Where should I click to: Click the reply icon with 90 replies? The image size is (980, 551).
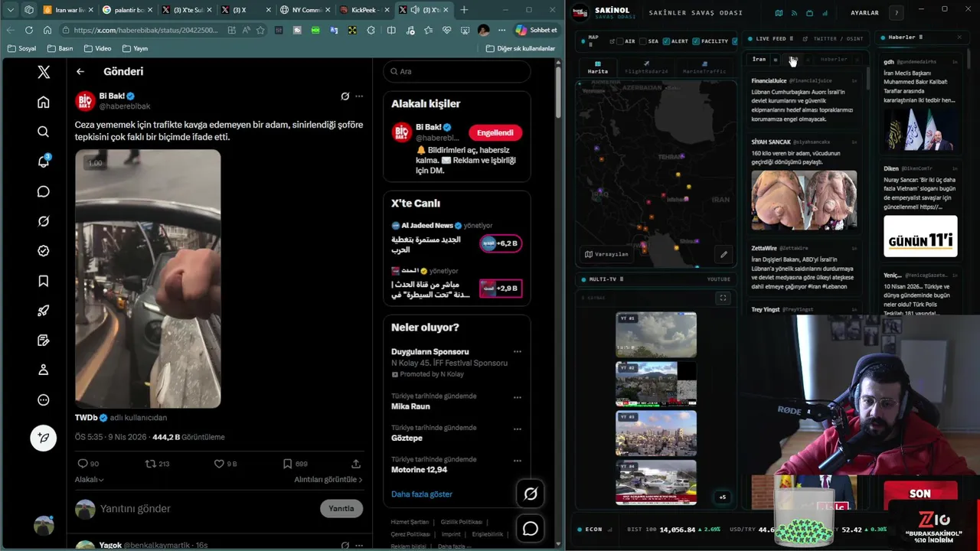pos(83,464)
